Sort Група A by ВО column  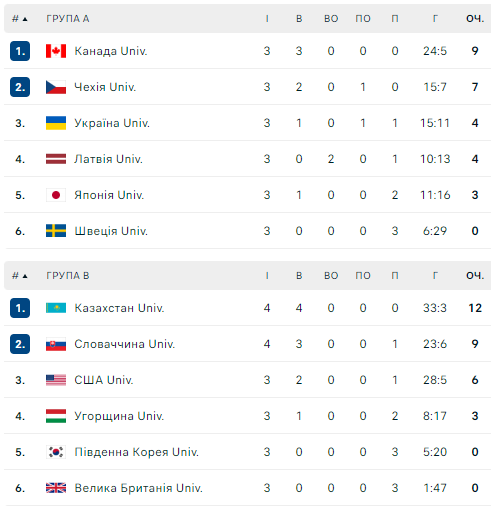[x=331, y=19]
